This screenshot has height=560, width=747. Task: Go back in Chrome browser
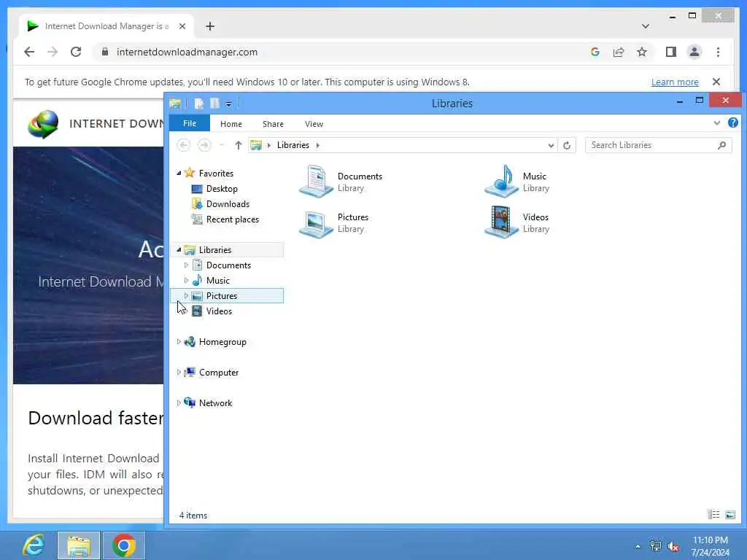click(x=29, y=52)
